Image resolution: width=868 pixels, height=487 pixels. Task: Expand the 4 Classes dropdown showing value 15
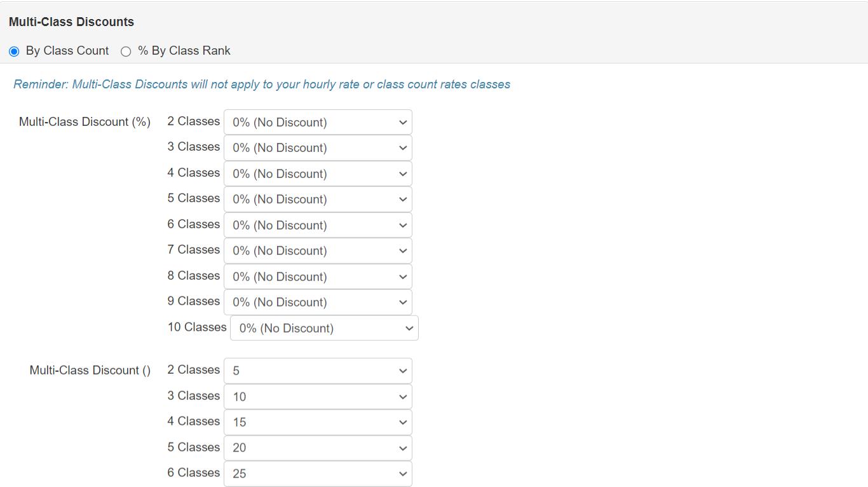318,422
